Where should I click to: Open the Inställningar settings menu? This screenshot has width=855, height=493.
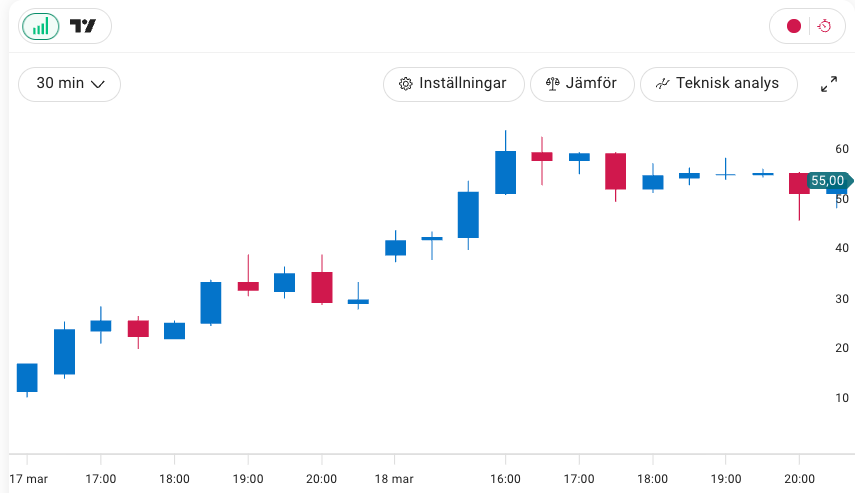pyautogui.click(x=453, y=84)
